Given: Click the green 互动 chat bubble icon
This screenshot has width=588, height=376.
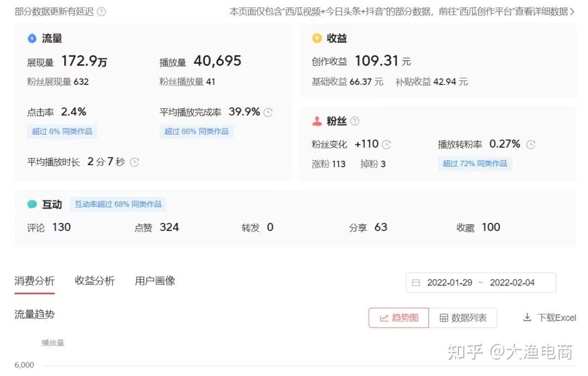Looking at the screenshot, I should [x=32, y=204].
